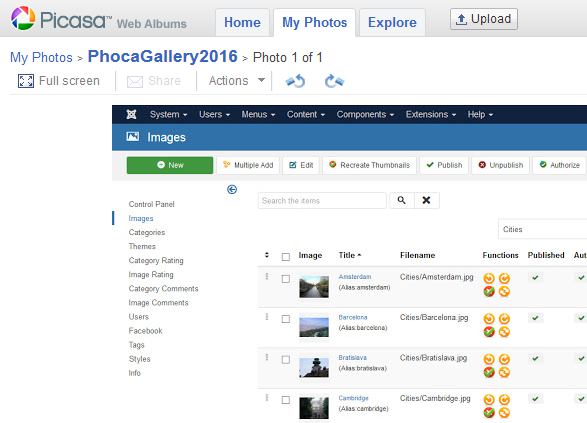Toggle Amsterdam published checkmark
The height and width of the screenshot is (423, 587).
(535, 278)
